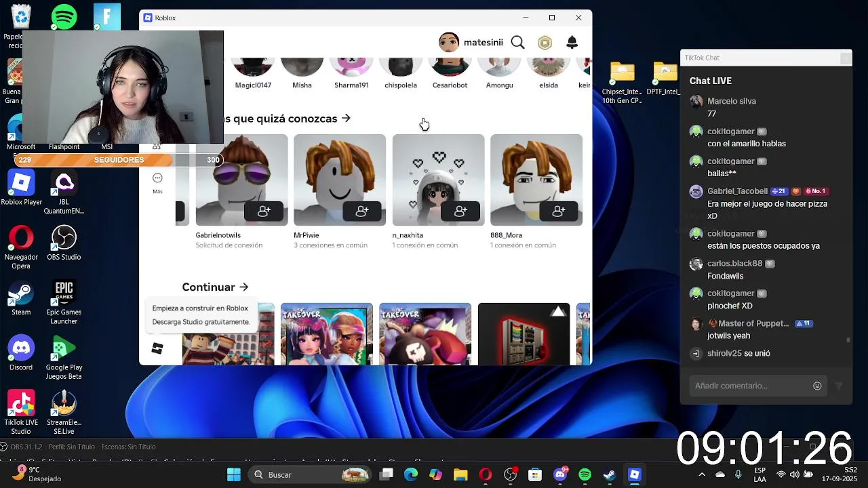Open friend Amongu profile
The image size is (868, 488).
tap(499, 74)
